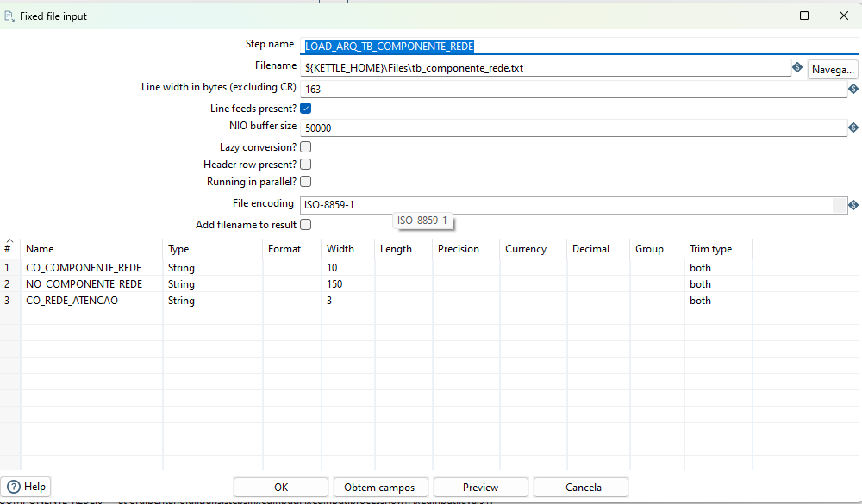Click the Format column header
The image size is (862, 504).
(292, 249)
